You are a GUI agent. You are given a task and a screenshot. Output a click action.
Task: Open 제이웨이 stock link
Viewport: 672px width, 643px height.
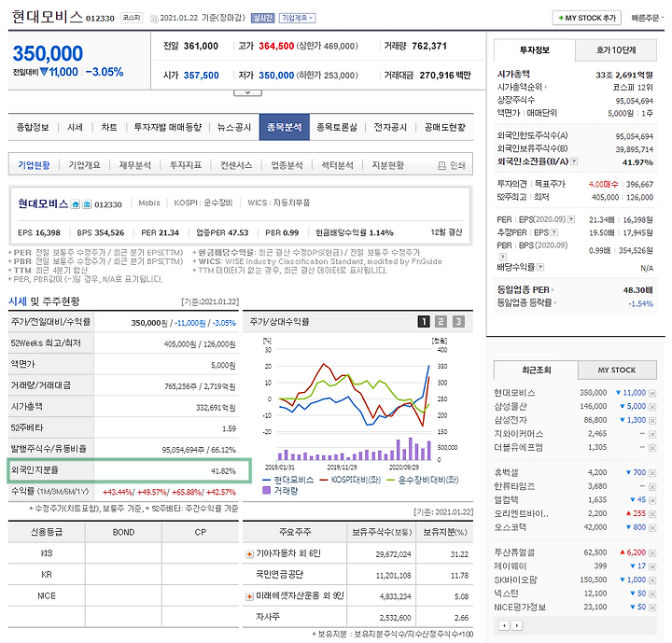pyautogui.click(x=511, y=566)
